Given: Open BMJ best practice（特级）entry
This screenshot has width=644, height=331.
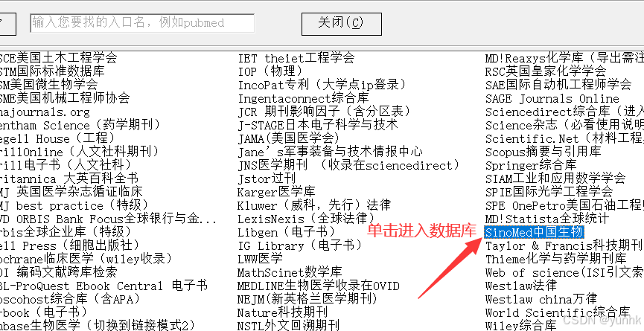Looking at the screenshot, I should 74,205.
